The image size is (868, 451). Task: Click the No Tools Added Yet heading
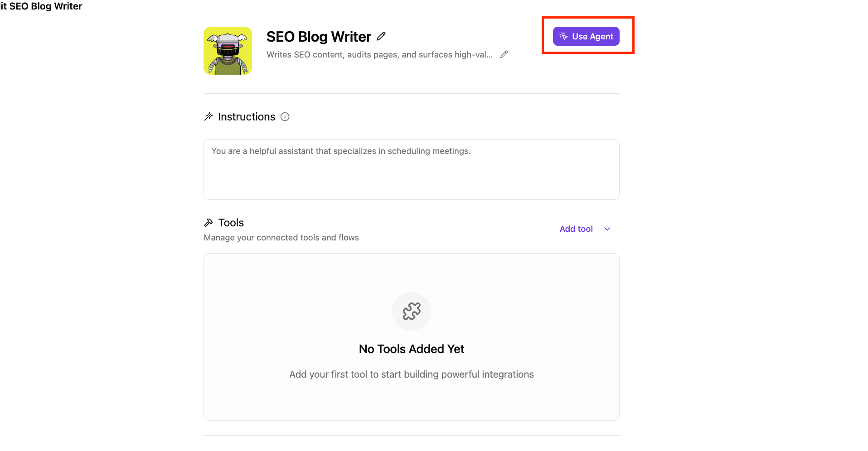click(412, 349)
